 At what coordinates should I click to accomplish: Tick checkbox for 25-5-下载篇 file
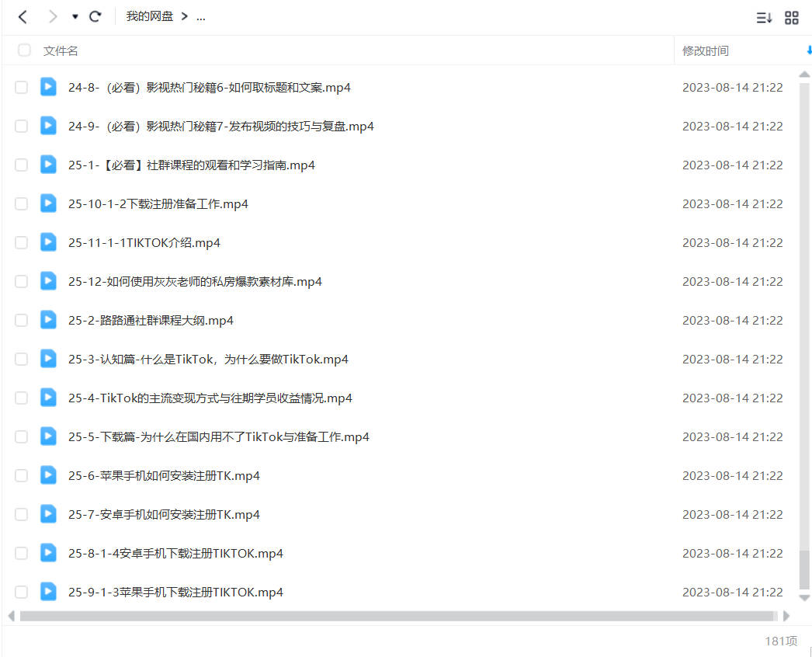(21, 436)
